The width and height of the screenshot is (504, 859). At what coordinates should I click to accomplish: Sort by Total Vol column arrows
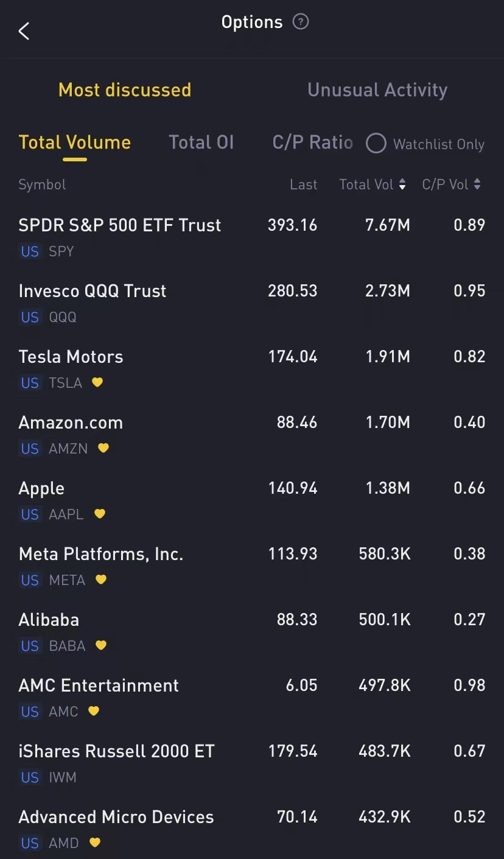tap(402, 184)
